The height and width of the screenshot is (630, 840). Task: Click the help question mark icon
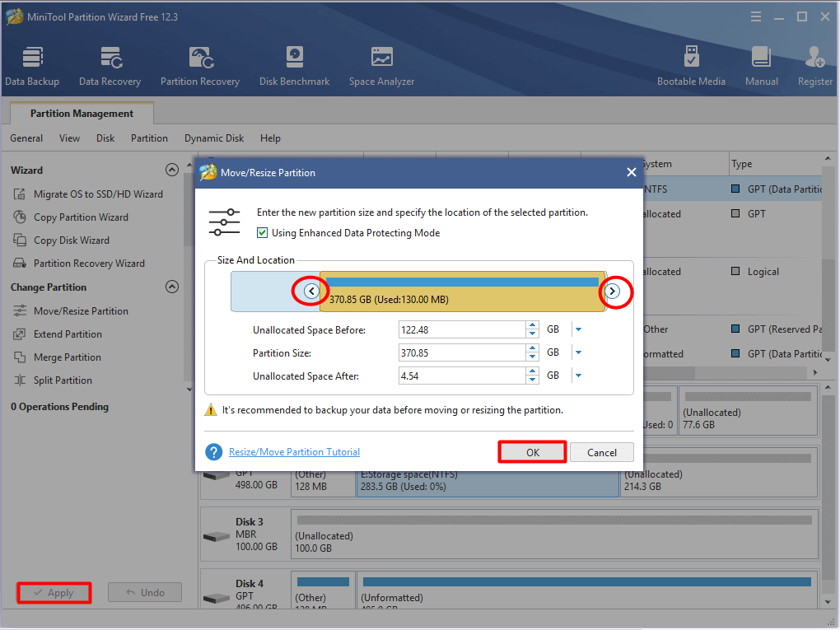(214, 451)
